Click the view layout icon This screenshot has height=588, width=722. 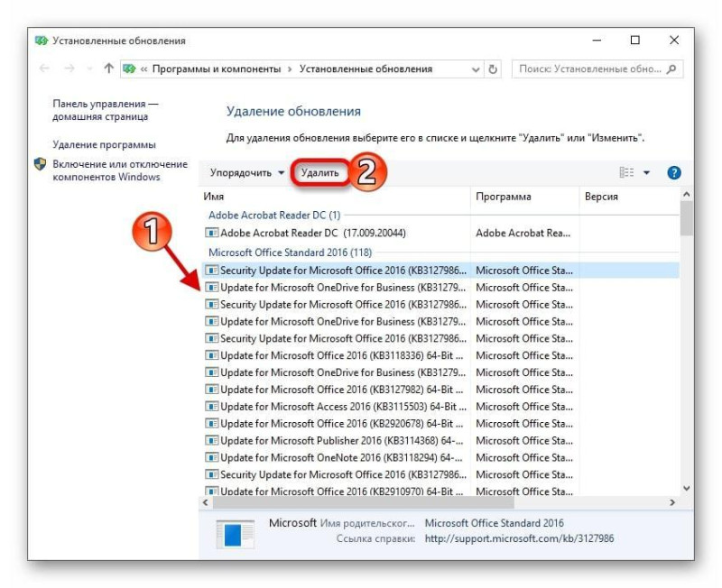click(626, 172)
